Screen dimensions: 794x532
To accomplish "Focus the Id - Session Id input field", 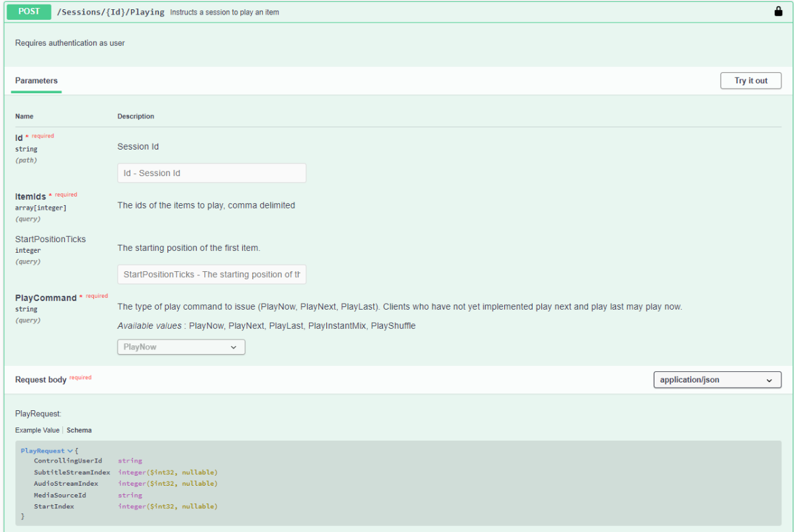I will [212, 173].
